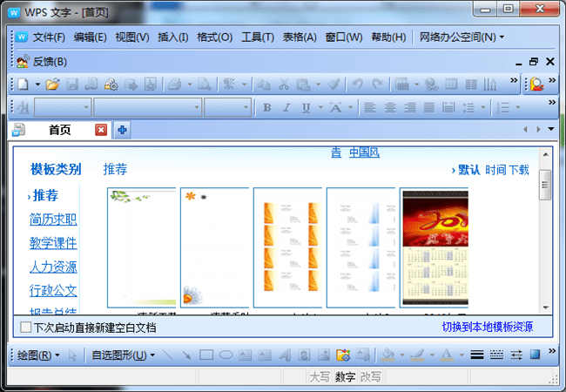566x392 pixels.
Task: Open the 自选图形 dropdown menu
Action: pyautogui.click(x=123, y=355)
